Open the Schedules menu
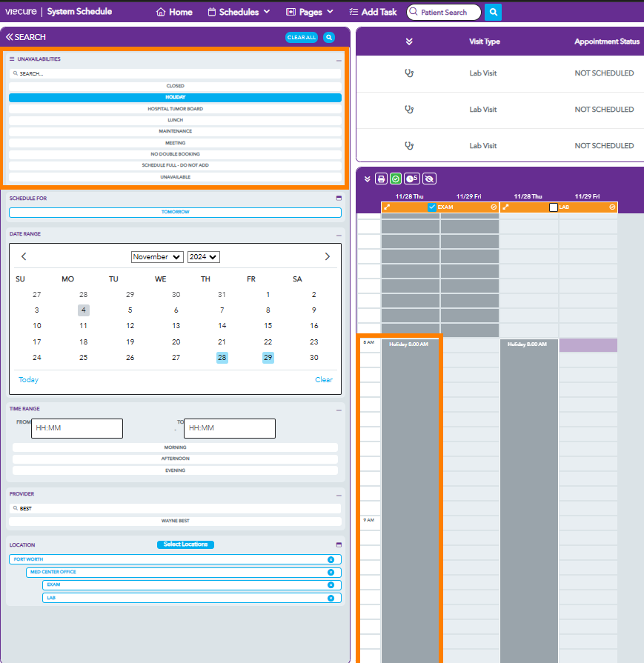This screenshot has width=644, height=663. (x=239, y=13)
